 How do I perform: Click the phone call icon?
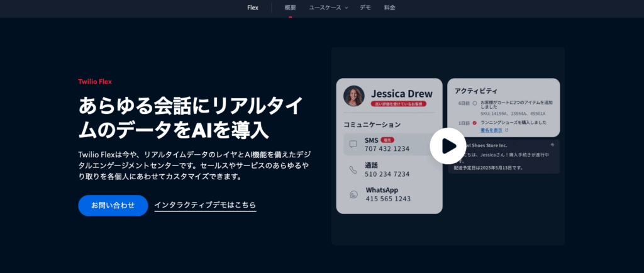353,169
